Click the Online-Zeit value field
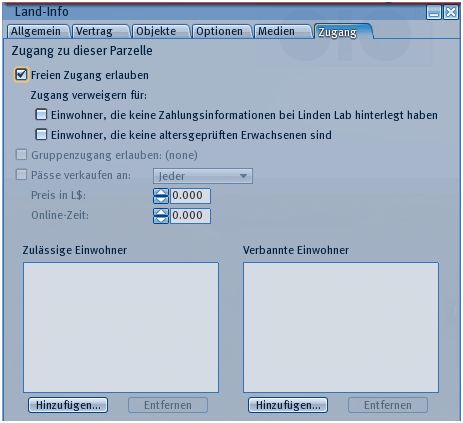This screenshot has width=463, height=423. tap(190, 216)
